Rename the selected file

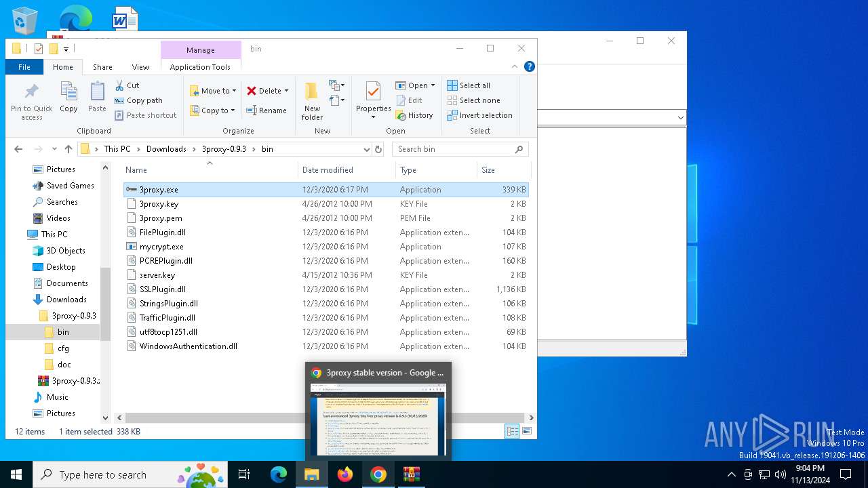point(266,110)
